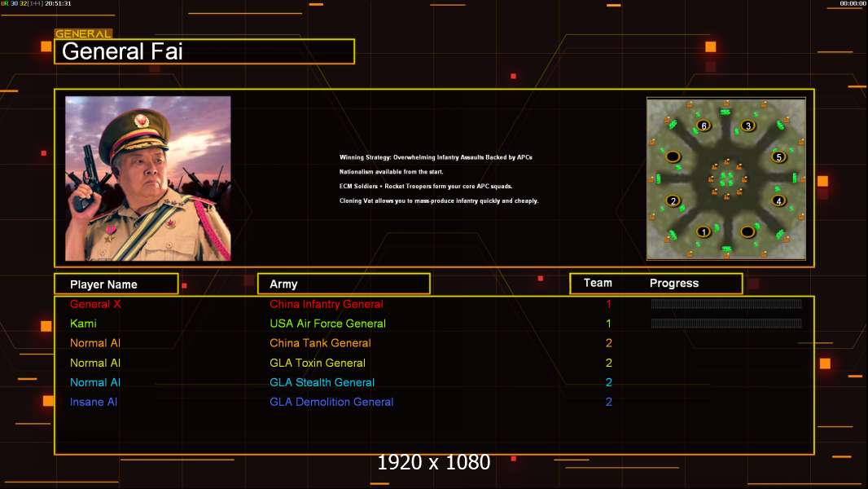The width and height of the screenshot is (868, 489).
Task: Click the Army column header
Action: 344,284
